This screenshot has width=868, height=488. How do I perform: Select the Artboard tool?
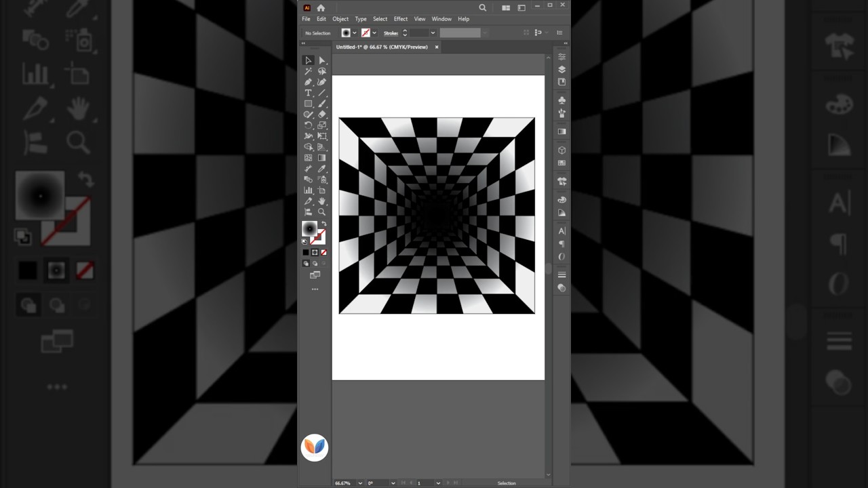(322, 190)
